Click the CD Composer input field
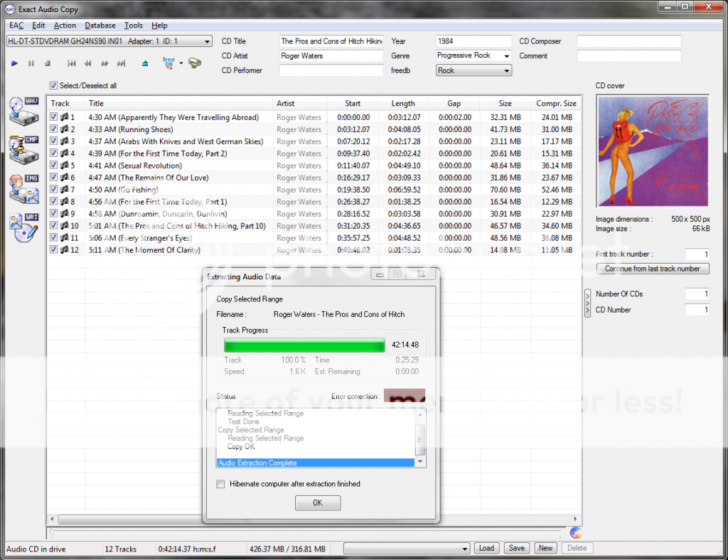Screen dimensions: 728x560 point(629,41)
